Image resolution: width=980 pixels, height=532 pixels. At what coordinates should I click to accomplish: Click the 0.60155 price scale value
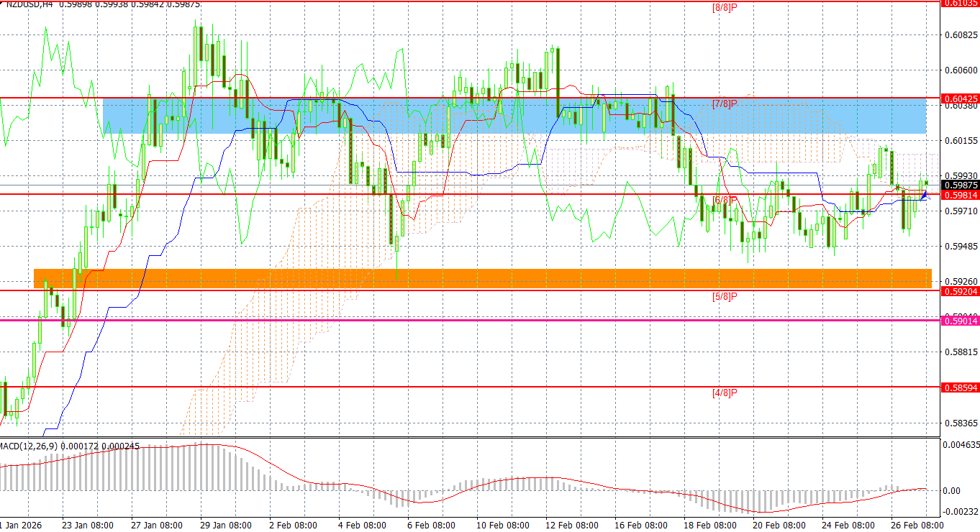click(960, 140)
